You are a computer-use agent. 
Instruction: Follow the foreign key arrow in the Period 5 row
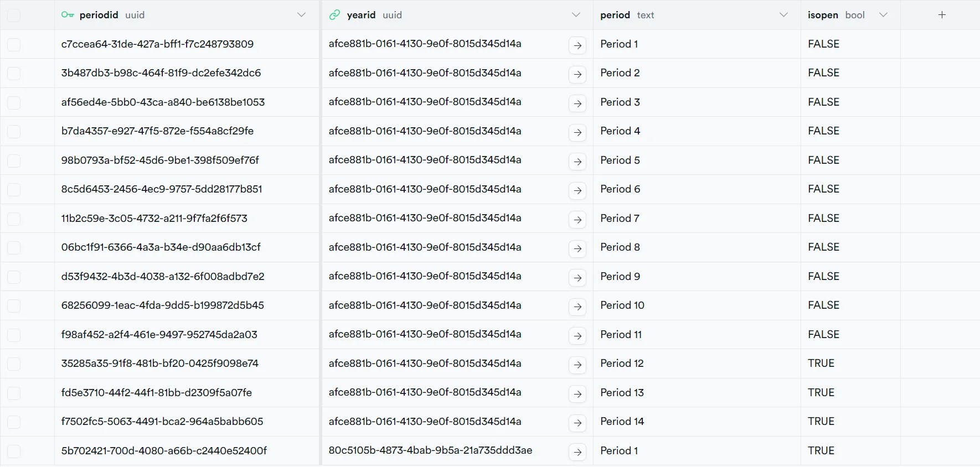(577, 162)
